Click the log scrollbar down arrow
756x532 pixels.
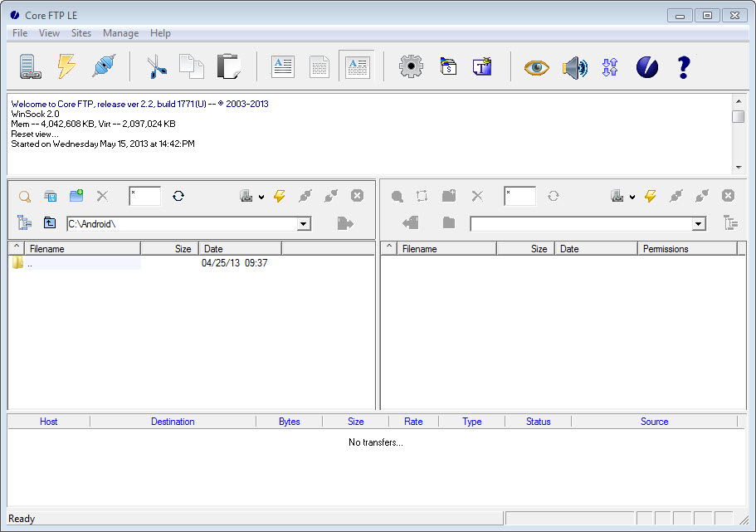tap(739, 168)
